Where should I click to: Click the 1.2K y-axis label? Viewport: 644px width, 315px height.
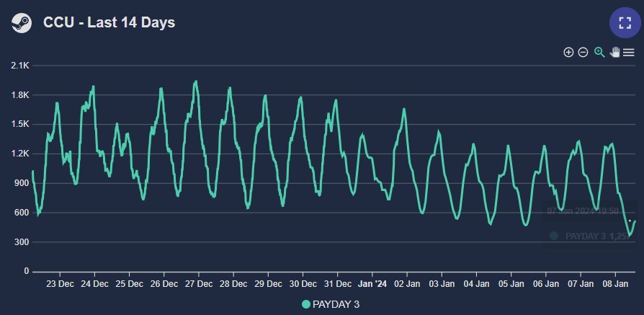(x=21, y=154)
